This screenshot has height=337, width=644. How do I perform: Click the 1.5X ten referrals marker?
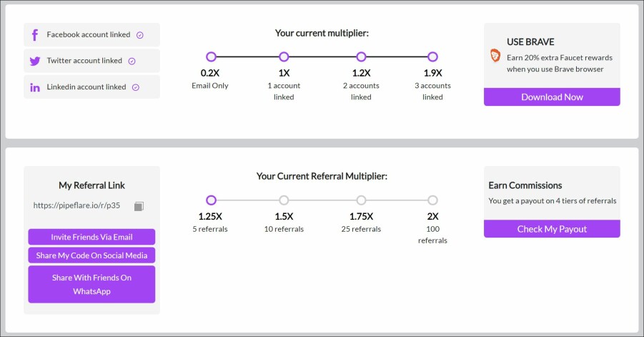click(x=284, y=200)
